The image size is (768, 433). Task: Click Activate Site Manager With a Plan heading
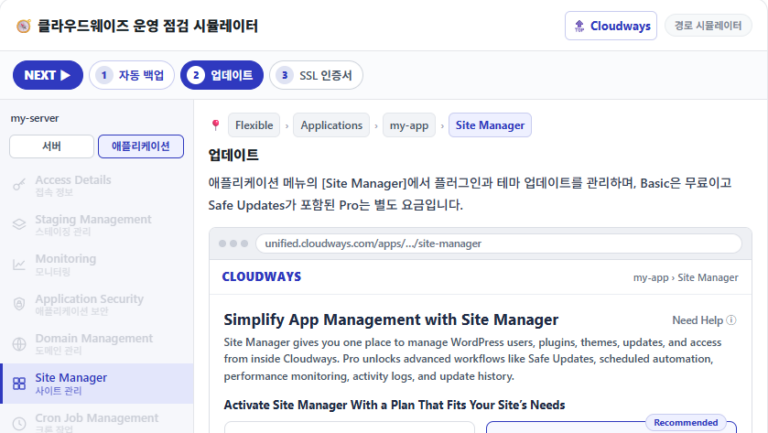394,405
